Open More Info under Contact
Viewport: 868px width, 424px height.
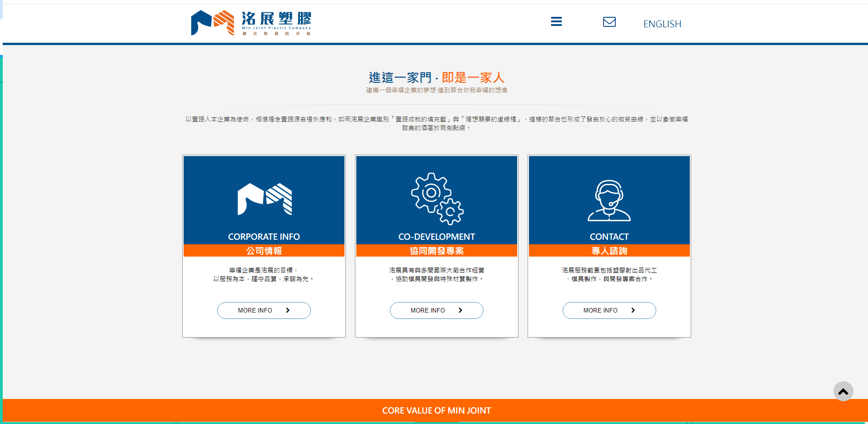click(609, 310)
